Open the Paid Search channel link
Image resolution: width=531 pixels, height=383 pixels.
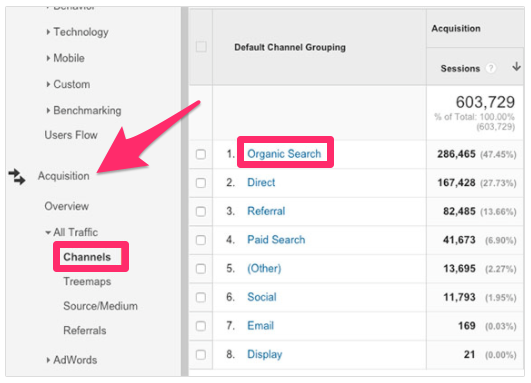point(276,240)
